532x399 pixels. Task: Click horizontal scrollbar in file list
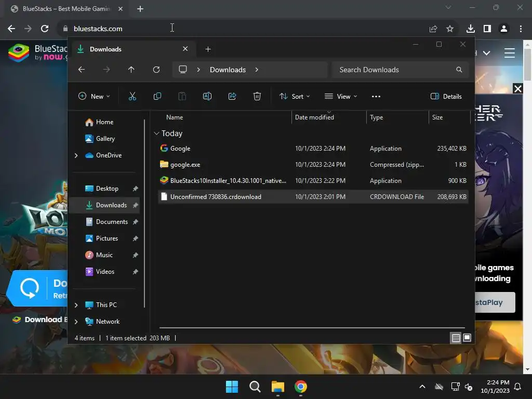pos(312,328)
